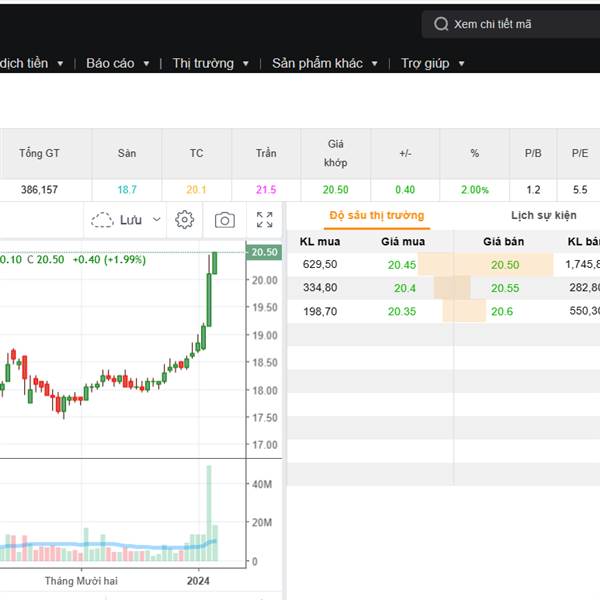This screenshot has height=600, width=600.
Task: Click the search magnifier icon
Action: tap(441, 24)
